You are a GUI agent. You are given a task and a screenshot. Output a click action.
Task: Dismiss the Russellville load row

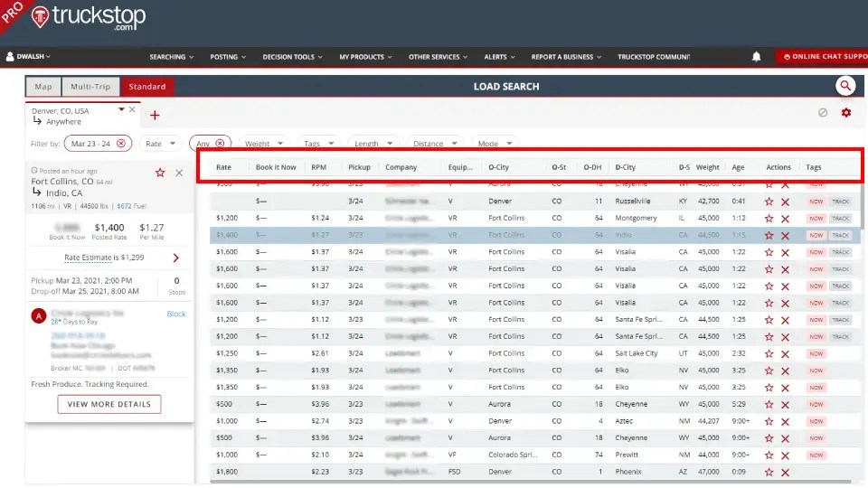point(785,202)
